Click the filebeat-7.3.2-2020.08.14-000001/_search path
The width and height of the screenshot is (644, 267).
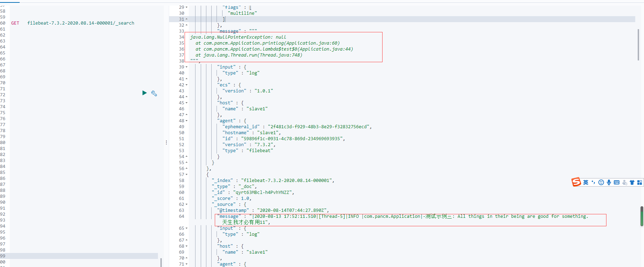tap(81, 23)
